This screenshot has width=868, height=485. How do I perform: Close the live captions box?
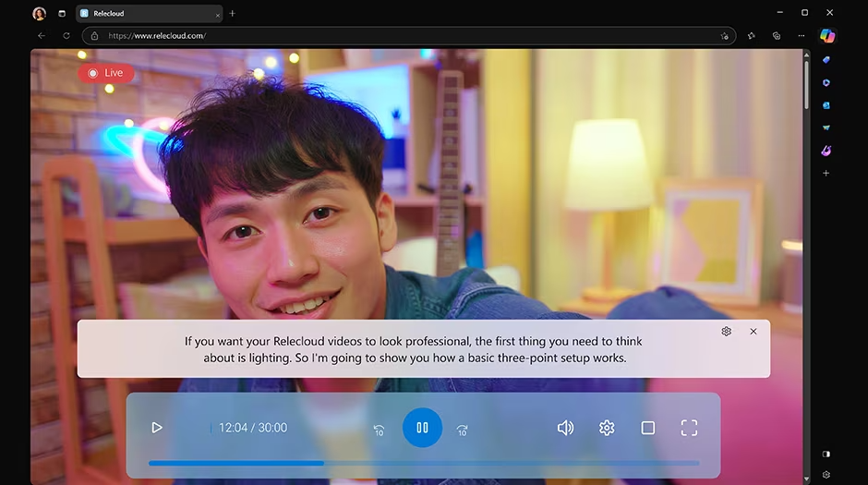pyautogui.click(x=753, y=332)
